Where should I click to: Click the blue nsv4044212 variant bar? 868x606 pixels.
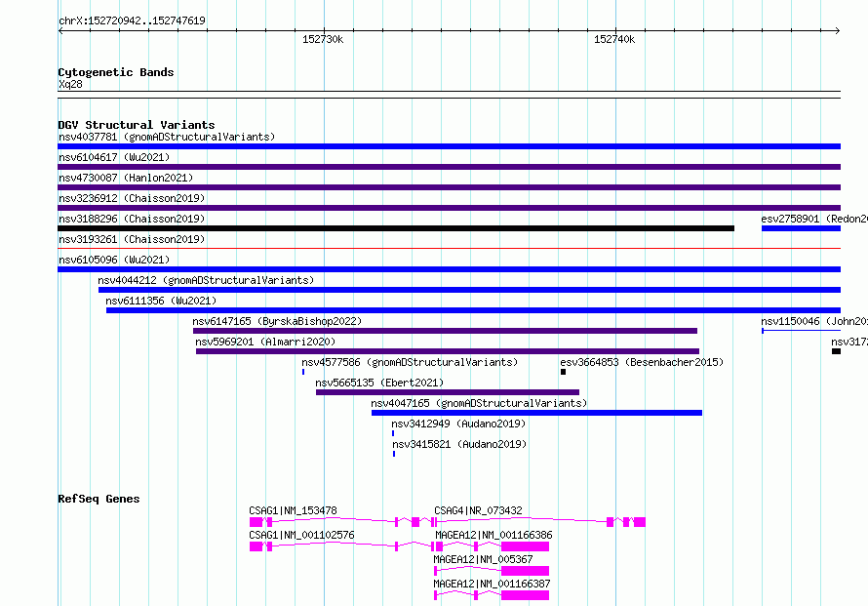[469, 290]
